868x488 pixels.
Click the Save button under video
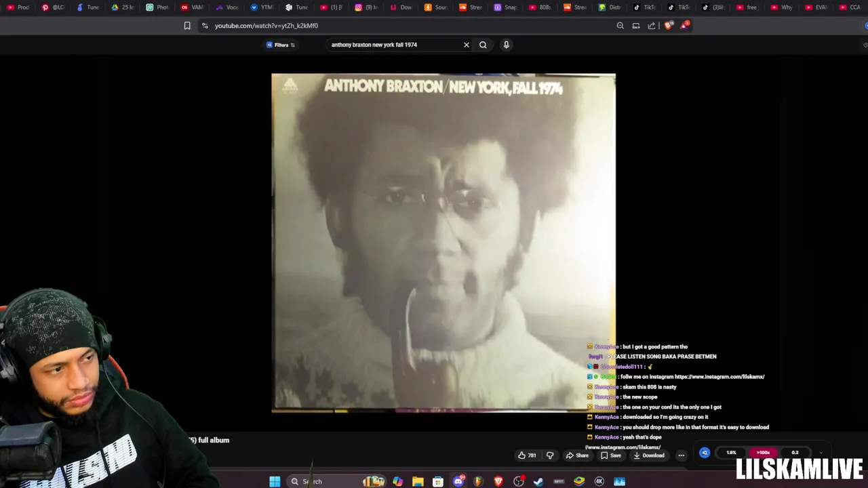point(610,455)
